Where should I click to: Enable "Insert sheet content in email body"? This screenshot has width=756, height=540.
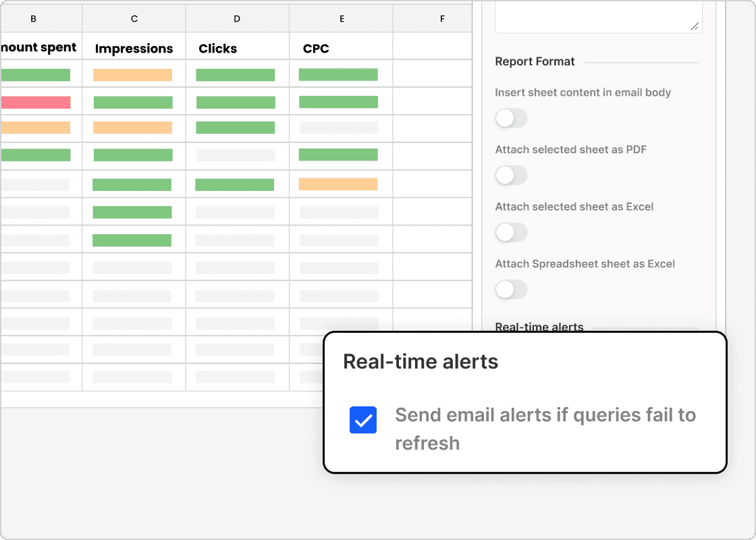(x=511, y=118)
